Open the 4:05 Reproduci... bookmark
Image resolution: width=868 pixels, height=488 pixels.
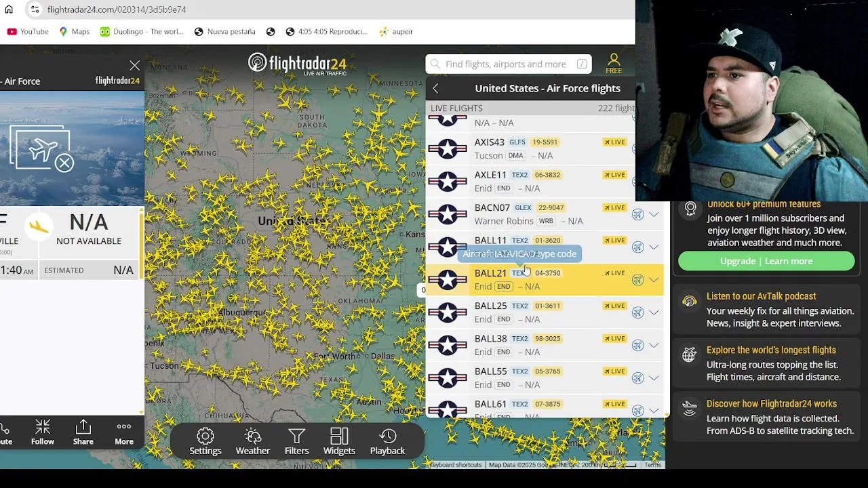click(326, 31)
